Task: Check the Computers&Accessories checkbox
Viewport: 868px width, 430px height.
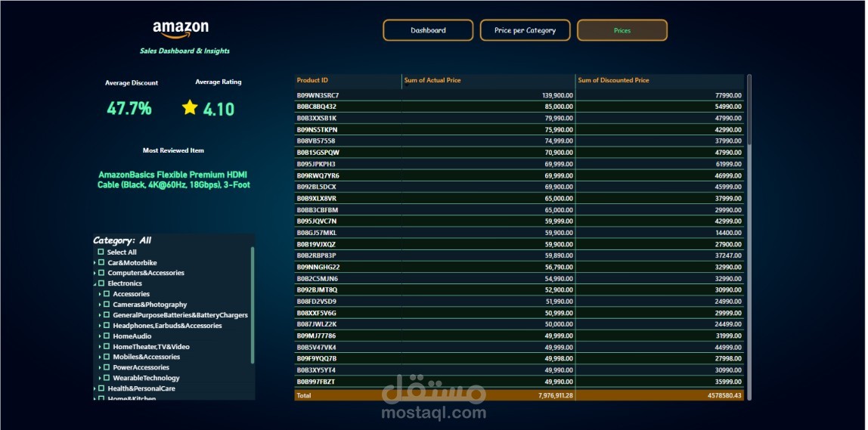Action: pyautogui.click(x=101, y=273)
